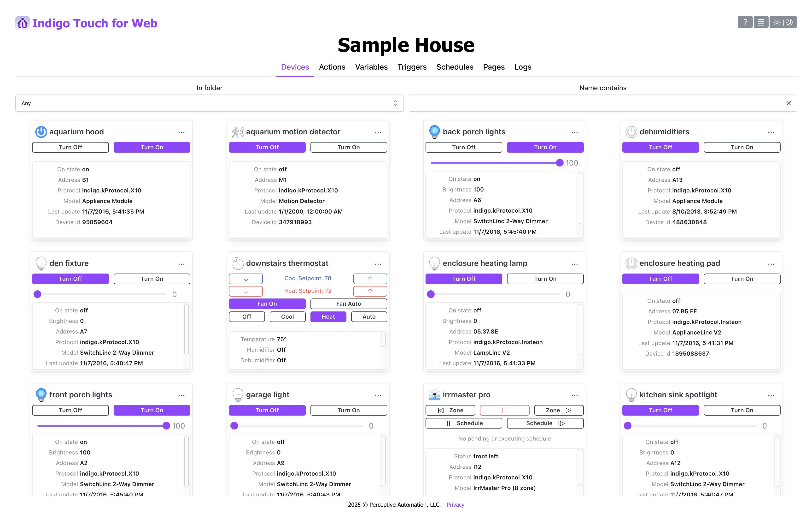Image resolution: width=812 pixels, height=513 pixels.
Task: Open the Schedules tab
Action: click(x=455, y=67)
